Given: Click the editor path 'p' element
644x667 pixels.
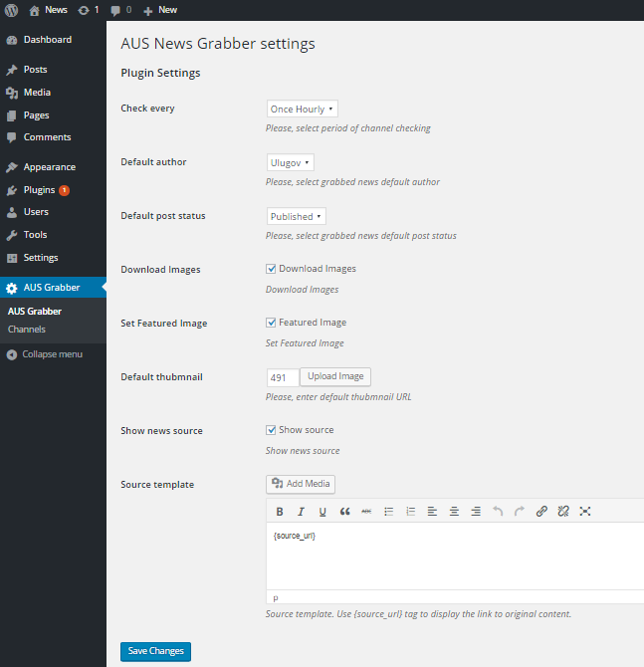Looking at the screenshot, I should (x=276, y=598).
